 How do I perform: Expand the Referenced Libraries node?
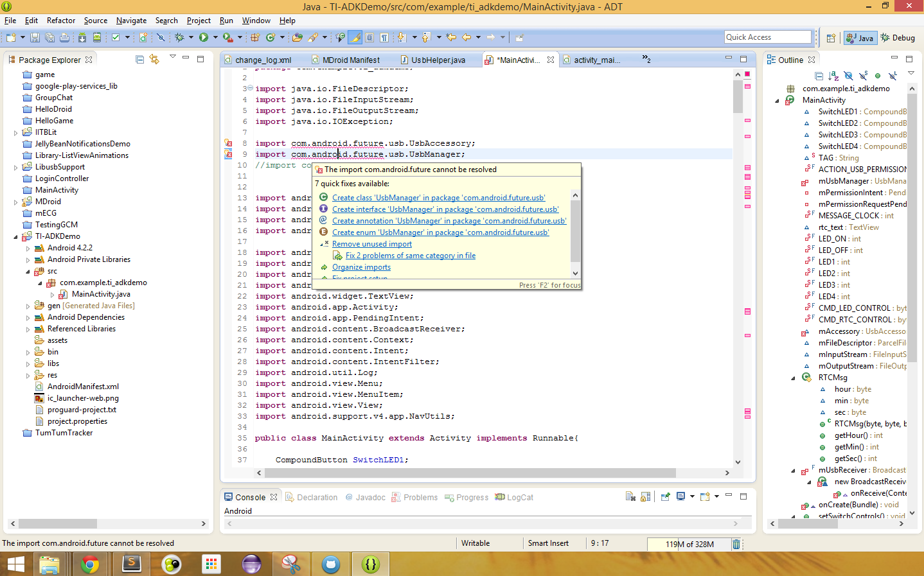pyautogui.click(x=28, y=329)
